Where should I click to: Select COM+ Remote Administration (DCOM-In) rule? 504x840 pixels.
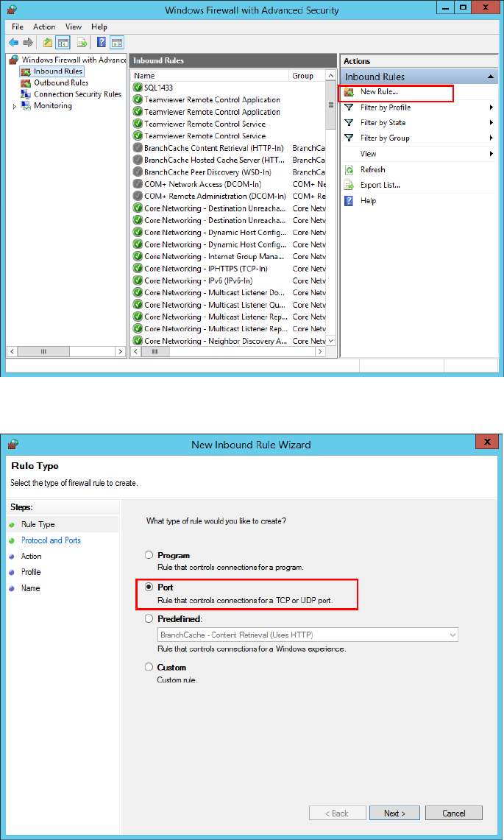pyautogui.click(x=228, y=196)
